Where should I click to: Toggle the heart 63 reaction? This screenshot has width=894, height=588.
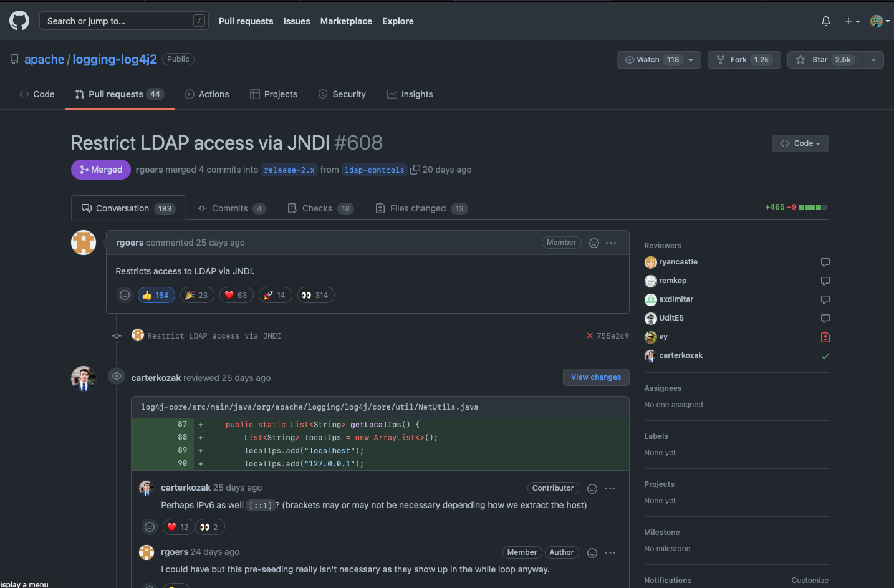[236, 295]
